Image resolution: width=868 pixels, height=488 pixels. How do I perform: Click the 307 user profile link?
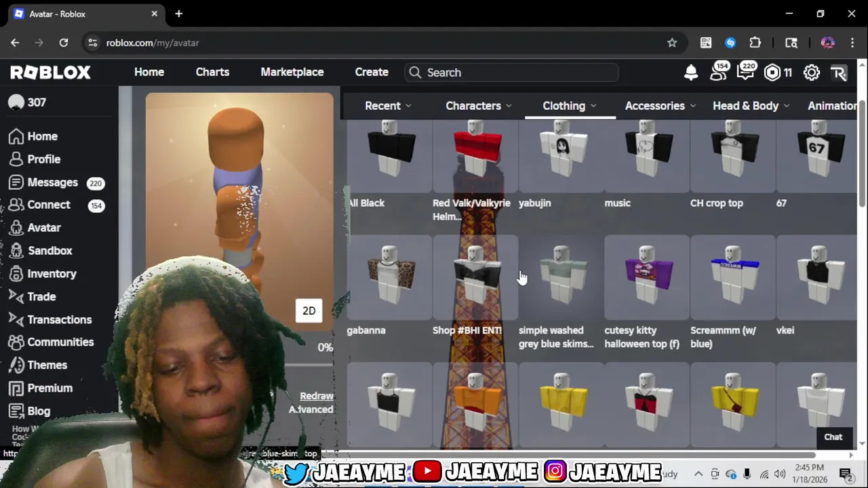coord(27,102)
